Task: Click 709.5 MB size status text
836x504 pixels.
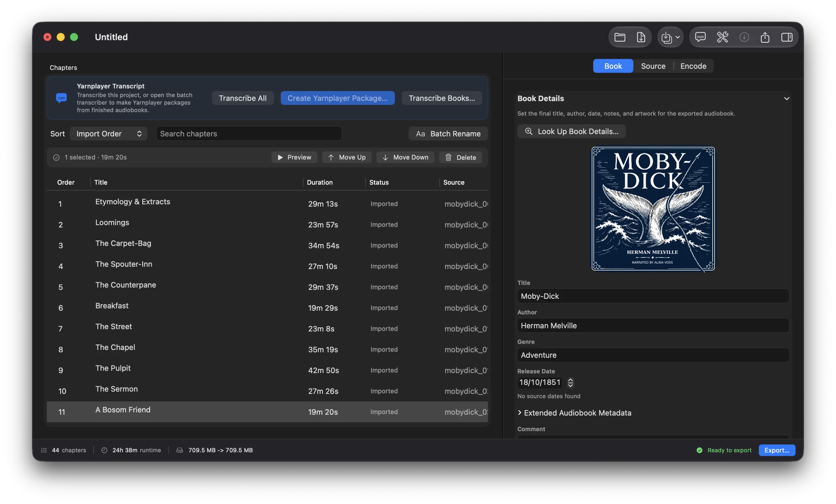Action: 220,450
